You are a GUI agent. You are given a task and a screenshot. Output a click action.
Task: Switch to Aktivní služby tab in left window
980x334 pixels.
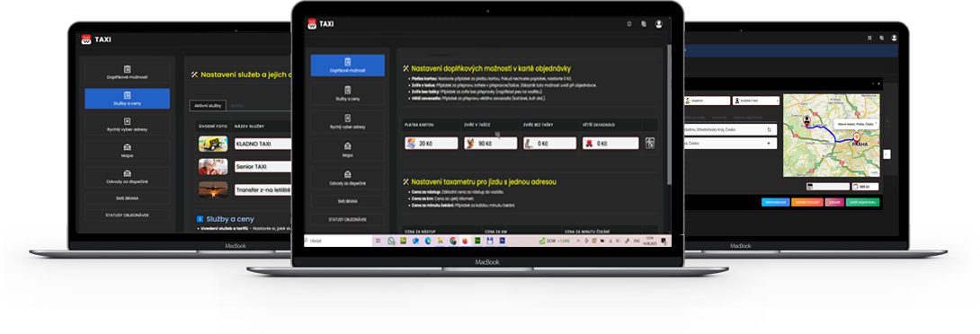point(208,106)
